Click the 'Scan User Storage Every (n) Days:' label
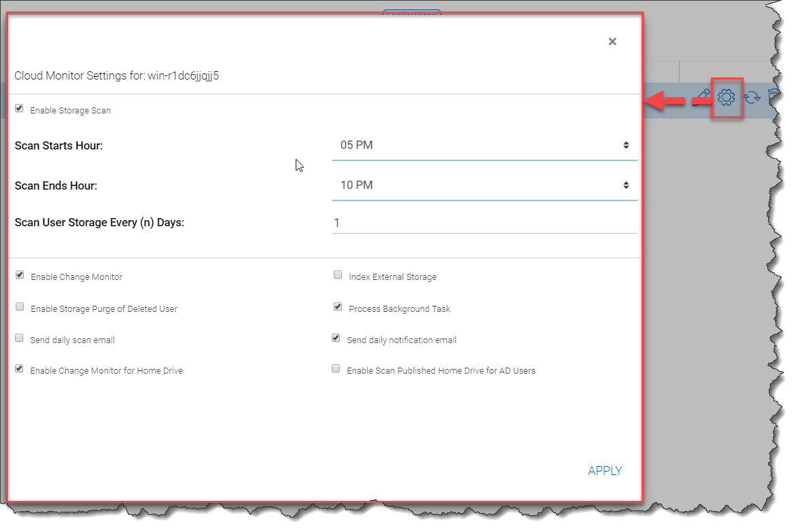798x532 pixels. (99, 223)
